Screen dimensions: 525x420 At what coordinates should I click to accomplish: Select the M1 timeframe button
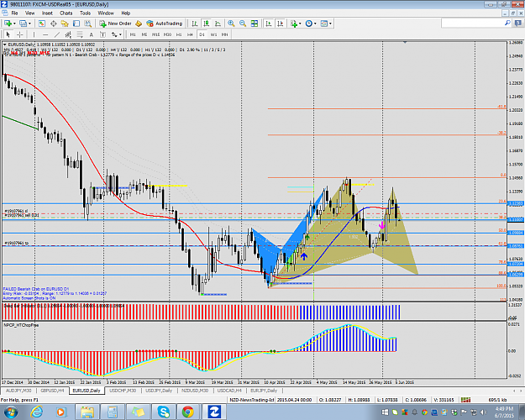pyautogui.click(x=133, y=34)
